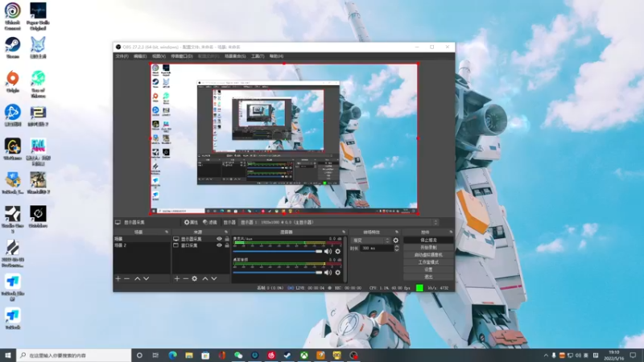Open desktop audio settings gear
Viewport: 644px width, 362px height.
338,274
